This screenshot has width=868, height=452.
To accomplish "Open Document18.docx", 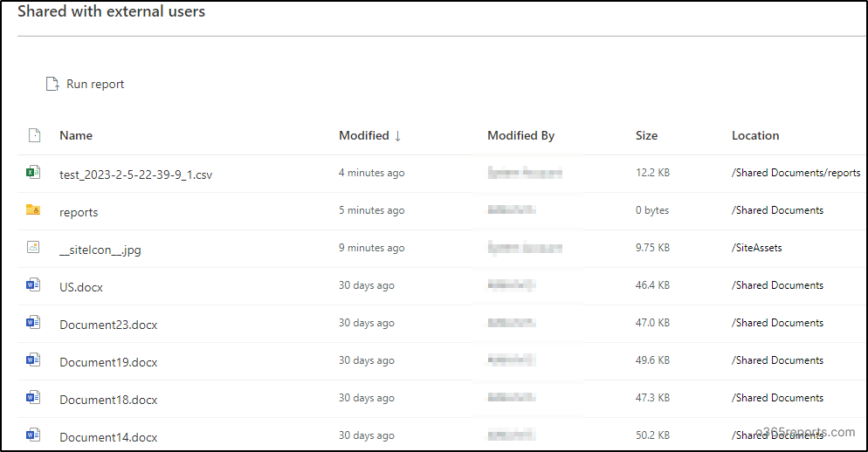I will point(108,400).
